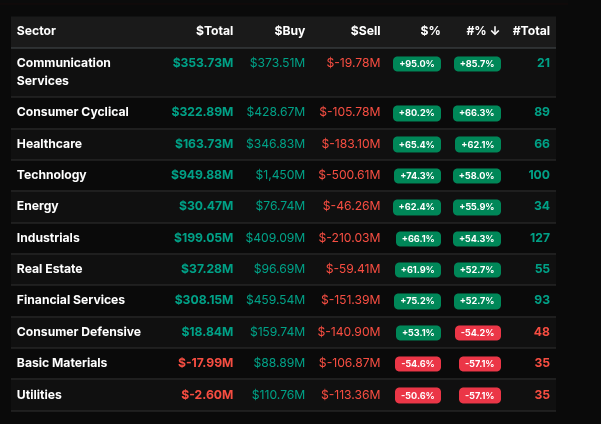Sort by #Total column header

click(x=531, y=31)
